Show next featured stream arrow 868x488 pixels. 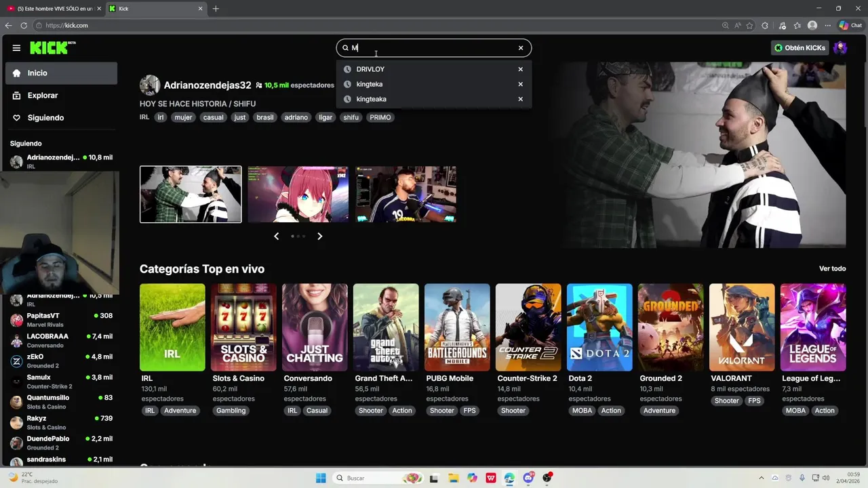tap(320, 236)
